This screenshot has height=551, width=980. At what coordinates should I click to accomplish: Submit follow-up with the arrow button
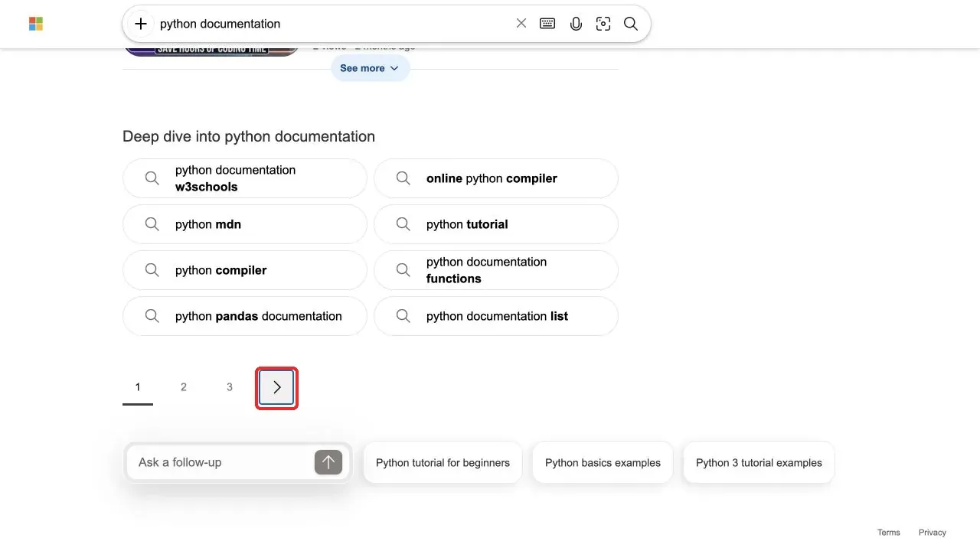328,462
